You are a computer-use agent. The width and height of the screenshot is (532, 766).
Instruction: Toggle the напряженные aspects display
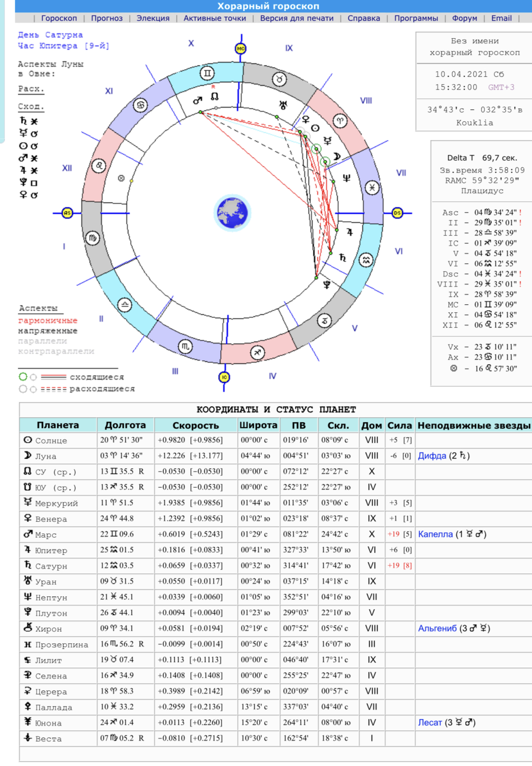point(48,331)
